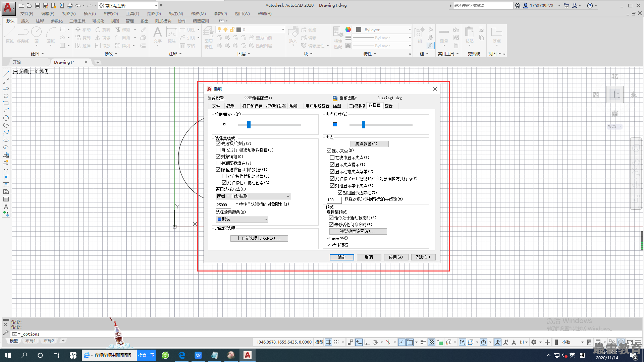The image size is (644, 362).
Task: Enable 用 Shift 键添加到选择集(F) checkbox
Action: (218, 150)
